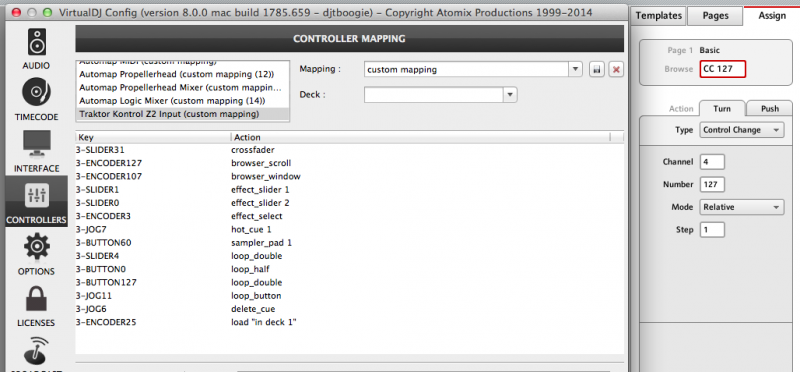
Task: Click the Channel input field
Action: point(712,162)
